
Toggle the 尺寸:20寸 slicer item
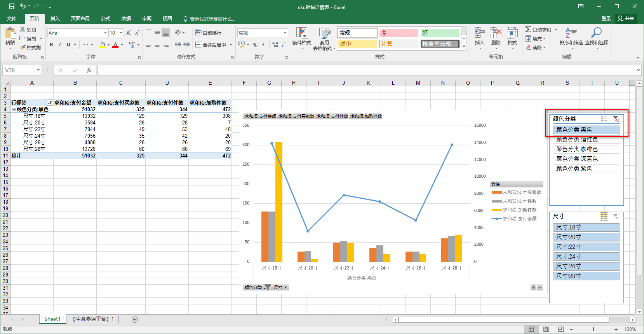[x=586, y=237]
